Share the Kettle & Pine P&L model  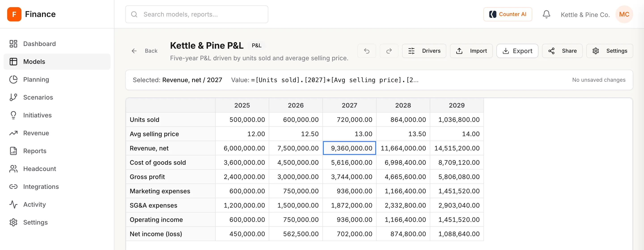tap(562, 51)
